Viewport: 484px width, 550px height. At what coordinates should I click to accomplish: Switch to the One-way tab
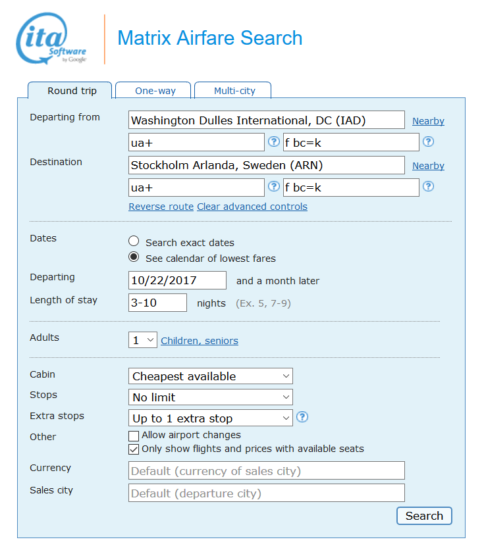(x=153, y=90)
